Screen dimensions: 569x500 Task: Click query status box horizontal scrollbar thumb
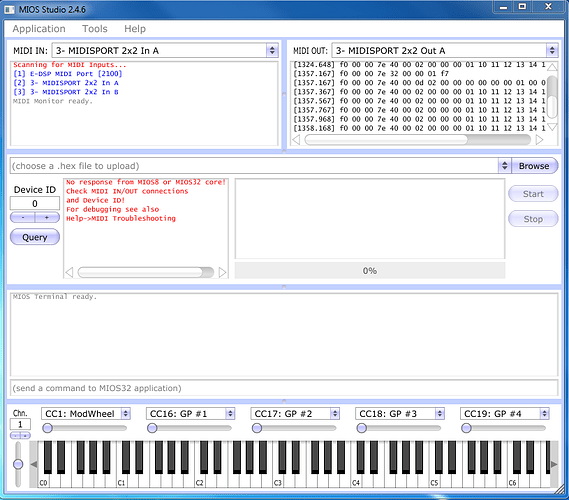[x=140, y=272]
